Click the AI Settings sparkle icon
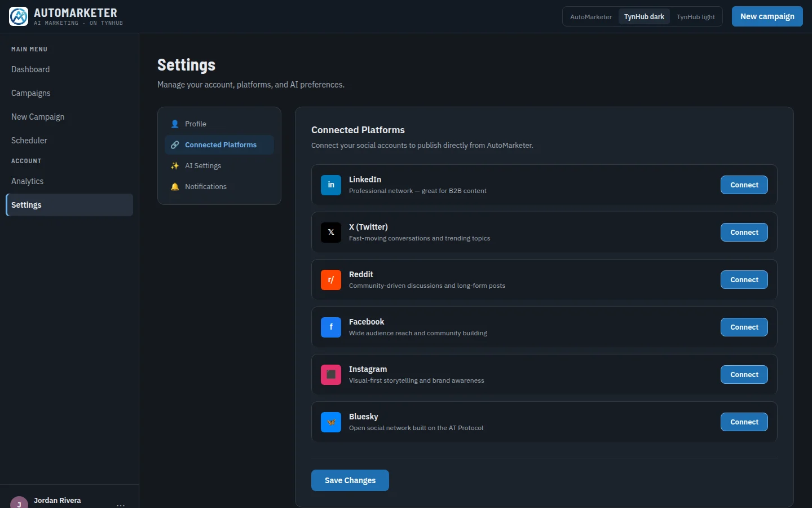This screenshot has width=812, height=508. click(x=175, y=166)
